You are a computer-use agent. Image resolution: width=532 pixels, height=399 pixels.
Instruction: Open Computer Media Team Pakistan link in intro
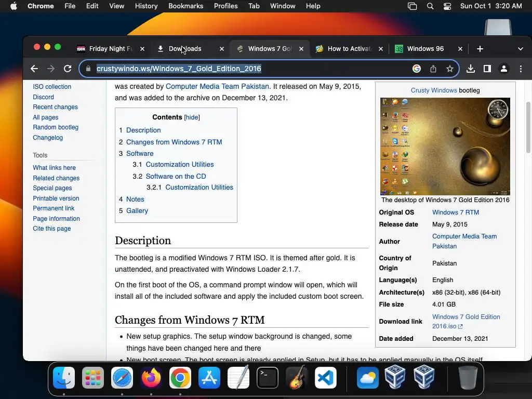tap(217, 87)
